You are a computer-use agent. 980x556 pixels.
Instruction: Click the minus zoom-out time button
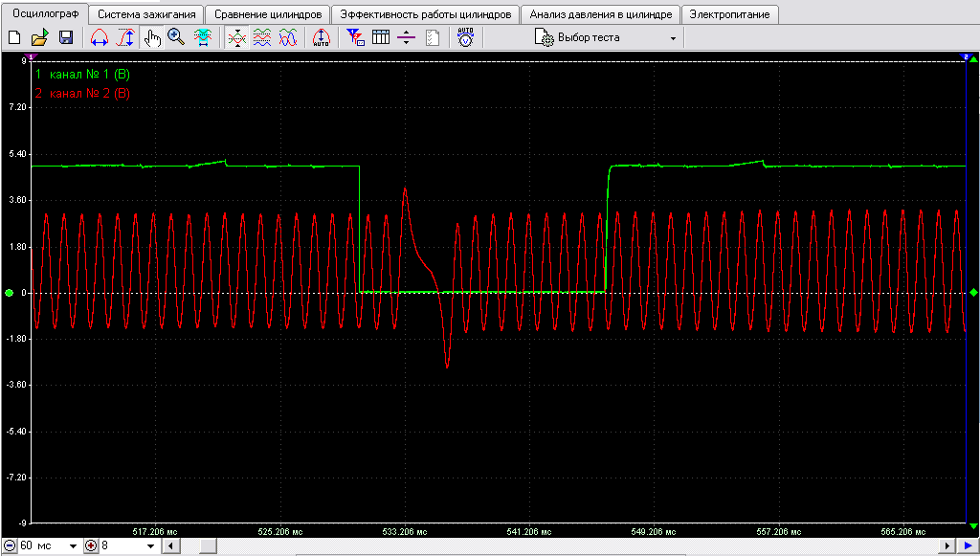point(10,546)
